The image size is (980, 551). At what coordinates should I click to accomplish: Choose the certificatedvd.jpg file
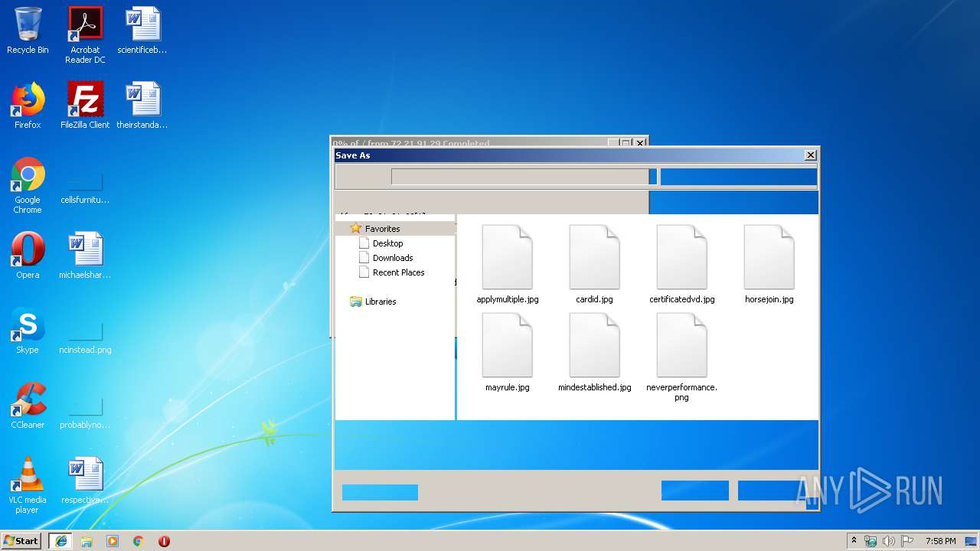click(x=682, y=265)
